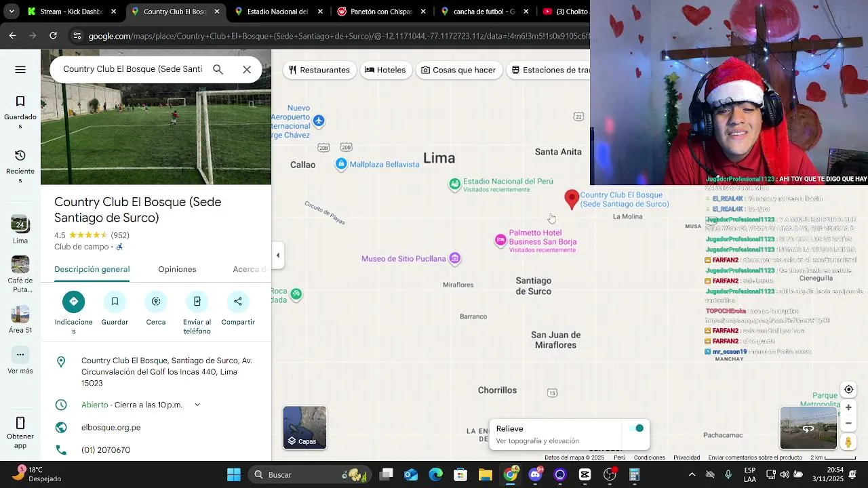This screenshot has width=868, height=488.
Task: Switch to Acerca de tab
Action: click(x=250, y=269)
